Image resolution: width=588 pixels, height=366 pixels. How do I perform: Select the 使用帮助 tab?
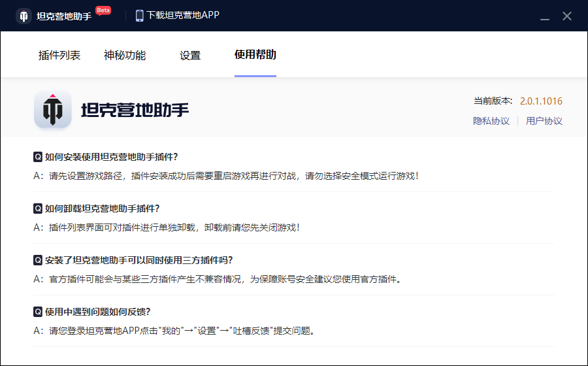click(x=255, y=54)
